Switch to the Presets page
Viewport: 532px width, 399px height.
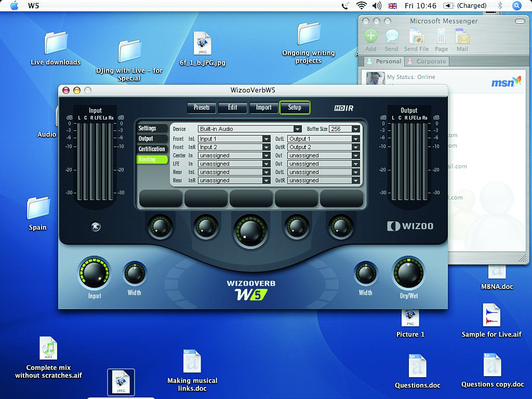coord(202,108)
